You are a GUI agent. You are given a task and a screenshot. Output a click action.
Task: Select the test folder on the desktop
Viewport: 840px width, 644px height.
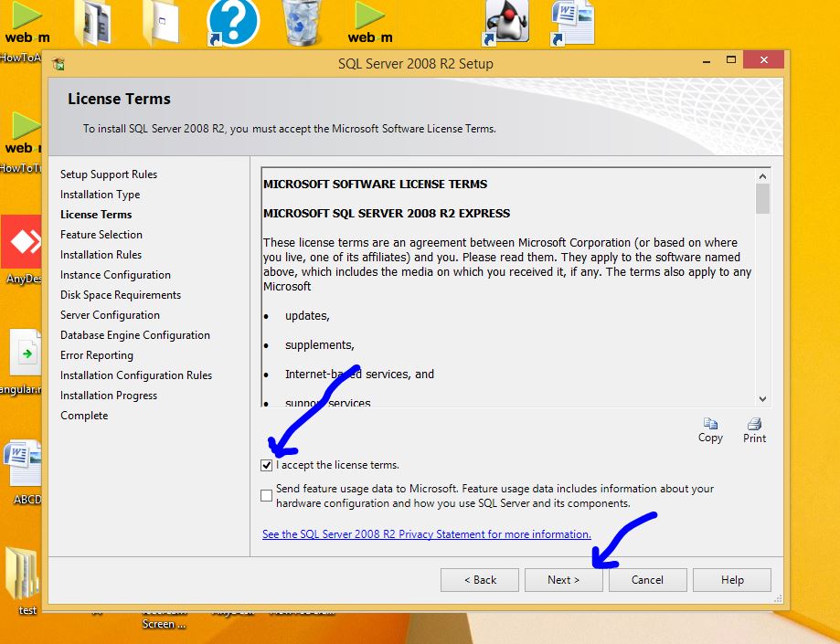pyautogui.click(x=24, y=574)
